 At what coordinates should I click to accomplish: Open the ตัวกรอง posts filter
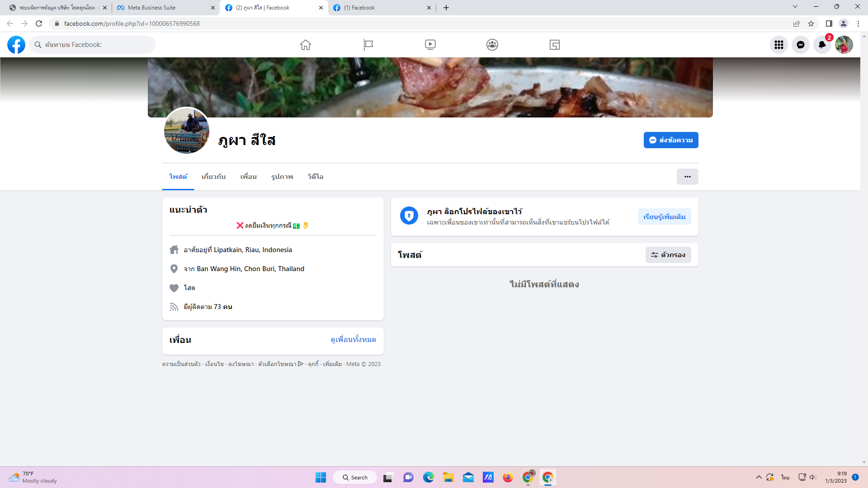(668, 255)
